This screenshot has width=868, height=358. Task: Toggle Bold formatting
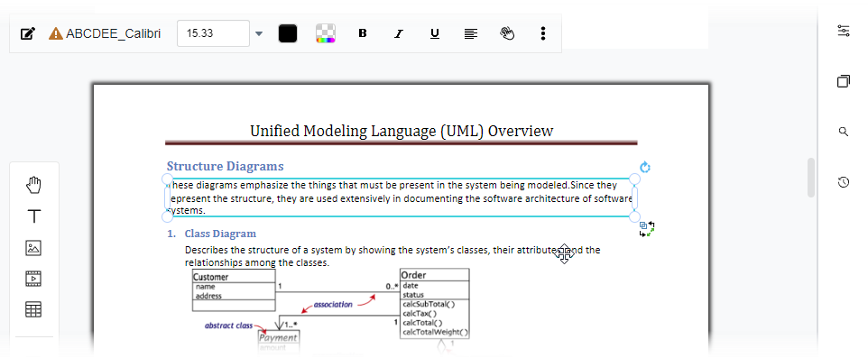(x=363, y=33)
